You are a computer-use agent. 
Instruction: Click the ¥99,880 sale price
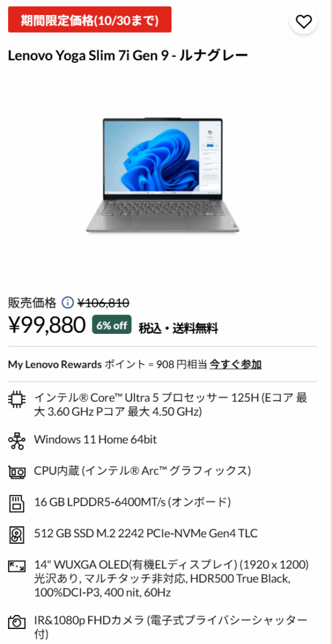47,325
